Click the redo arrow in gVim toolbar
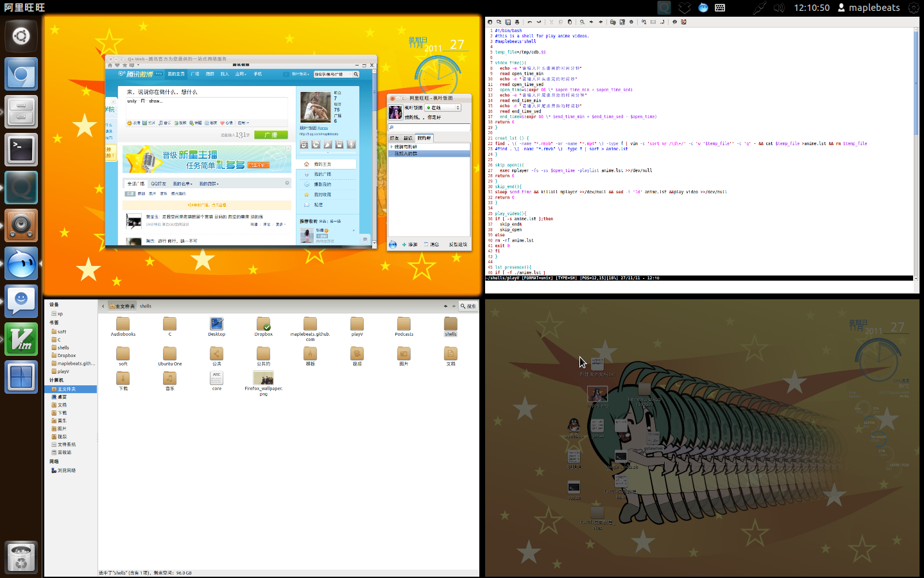Viewport: 924px width, 578px height. [x=538, y=22]
